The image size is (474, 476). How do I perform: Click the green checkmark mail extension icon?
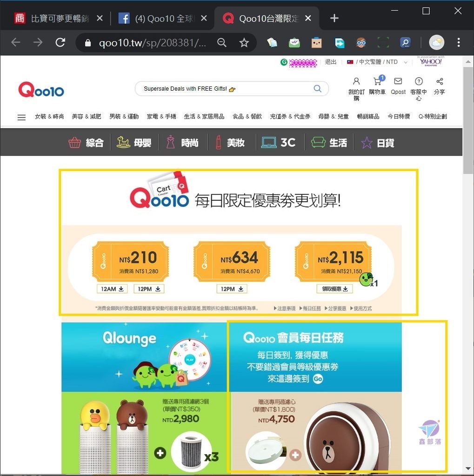[294, 43]
